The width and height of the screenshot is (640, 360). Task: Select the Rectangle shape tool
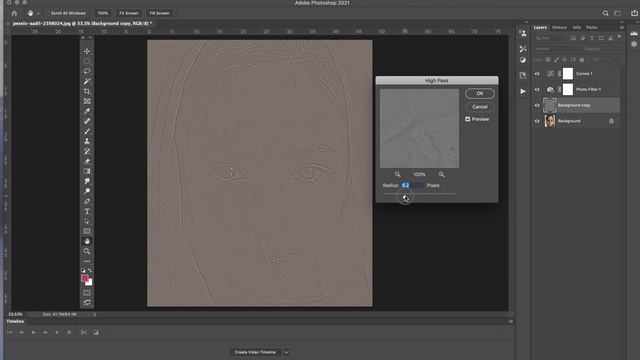click(x=87, y=231)
